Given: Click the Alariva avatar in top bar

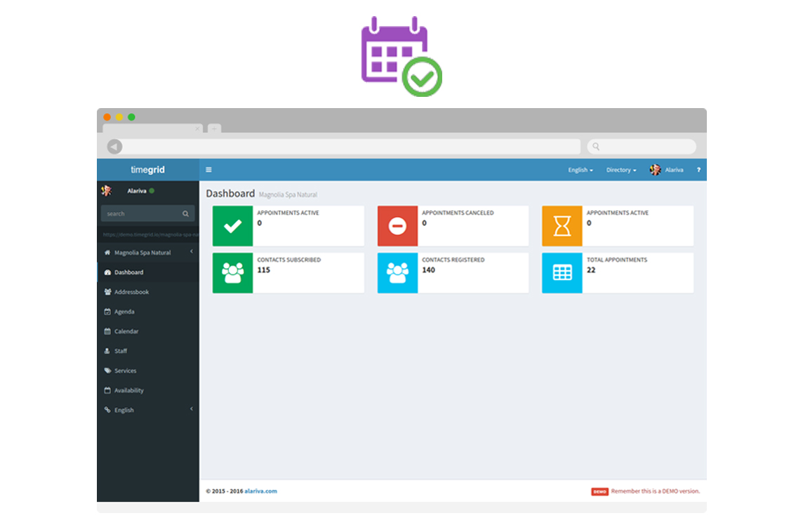Looking at the screenshot, I should [x=655, y=170].
